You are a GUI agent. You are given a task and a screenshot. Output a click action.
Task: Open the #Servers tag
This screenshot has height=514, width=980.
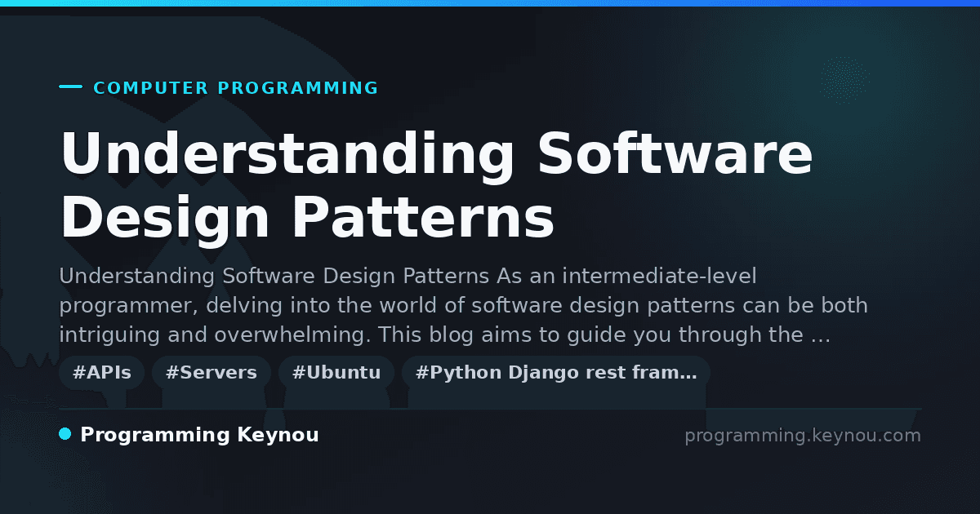211,373
